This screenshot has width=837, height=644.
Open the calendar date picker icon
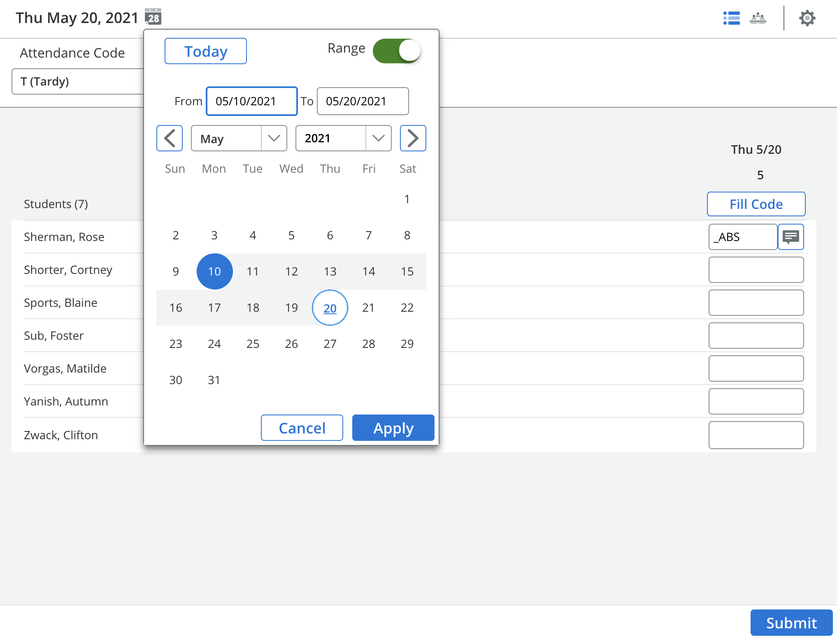click(x=153, y=17)
